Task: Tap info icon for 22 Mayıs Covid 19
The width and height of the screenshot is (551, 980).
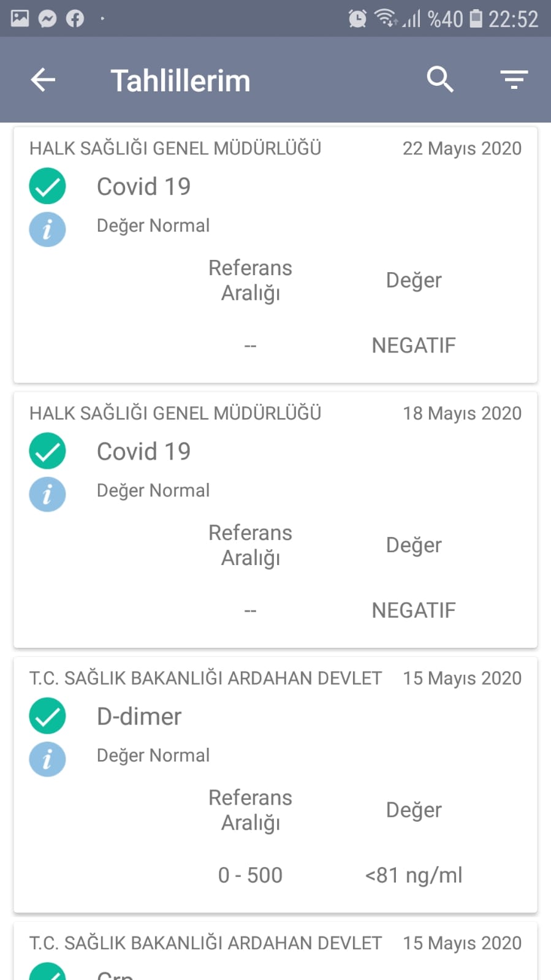Action: [47, 230]
